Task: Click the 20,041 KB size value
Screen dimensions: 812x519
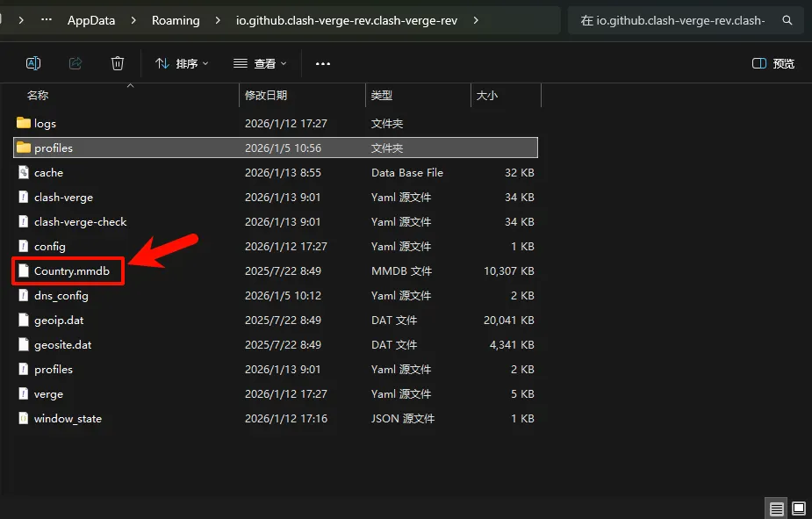Action: click(x=508, y=321)
